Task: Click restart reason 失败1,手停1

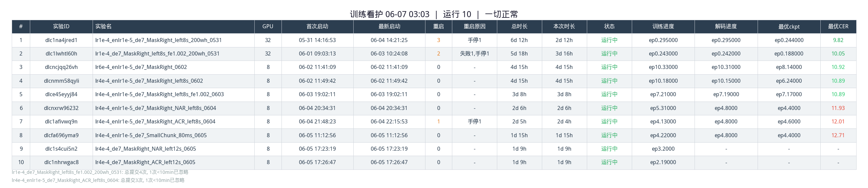Action: click(x=474, y=54)
